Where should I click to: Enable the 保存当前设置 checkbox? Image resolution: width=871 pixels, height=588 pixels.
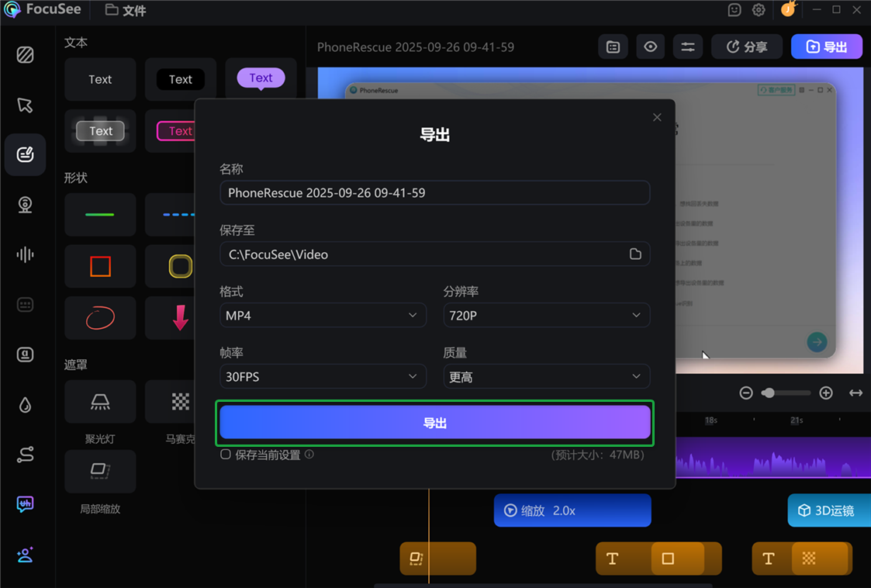point(226,454)
